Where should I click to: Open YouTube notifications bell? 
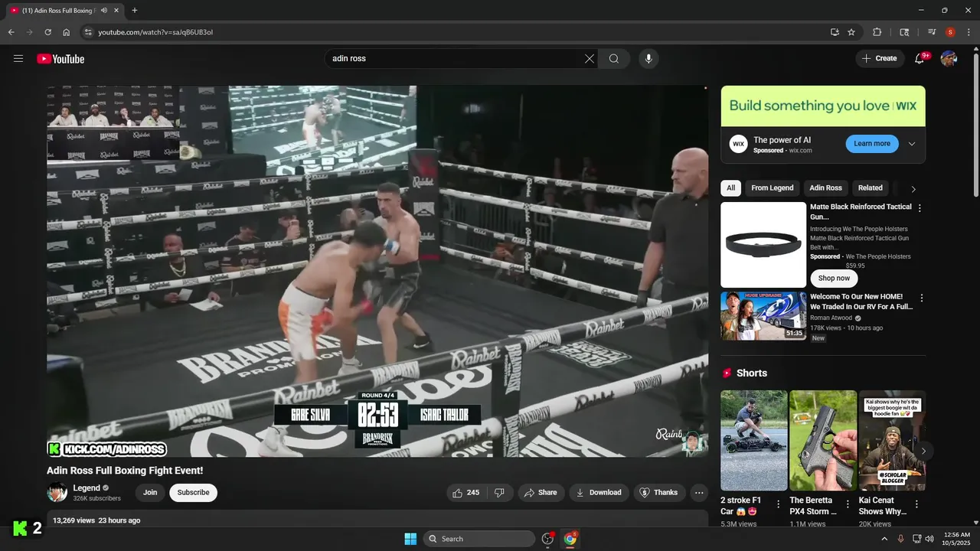pos(920,59)
